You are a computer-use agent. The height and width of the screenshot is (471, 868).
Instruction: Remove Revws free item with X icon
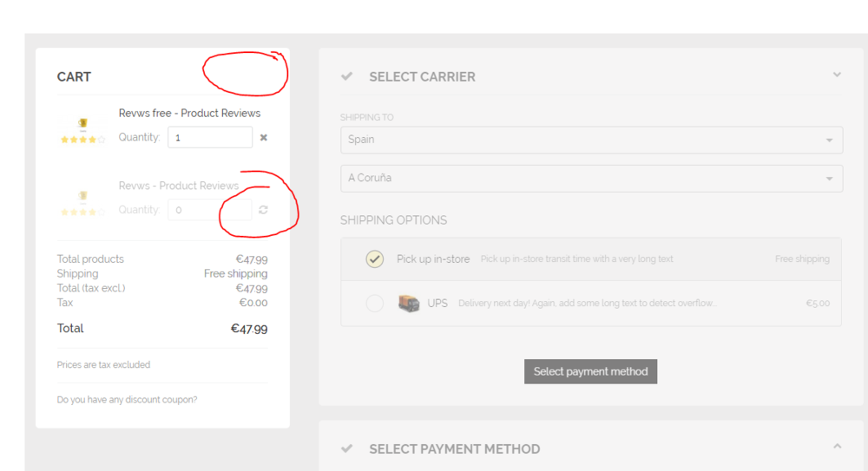pyautogui.click(x=264, y=137)
